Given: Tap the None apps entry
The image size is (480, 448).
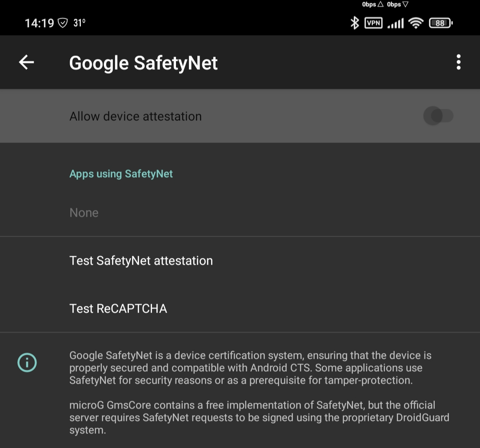Looking at the screenshot, I should pos(84,213).
